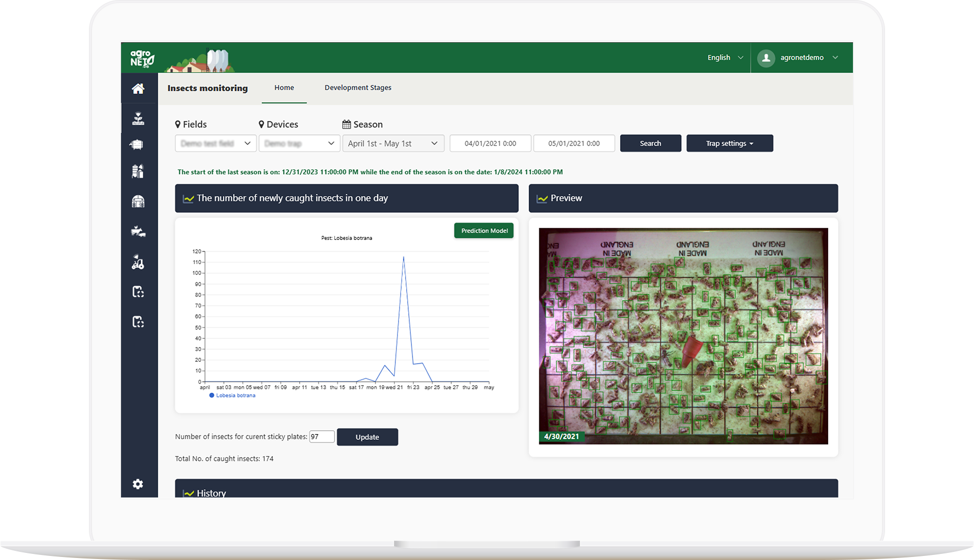
Task: Toggle Lobesia botrana legend series
Action: [x=232, y=395]
